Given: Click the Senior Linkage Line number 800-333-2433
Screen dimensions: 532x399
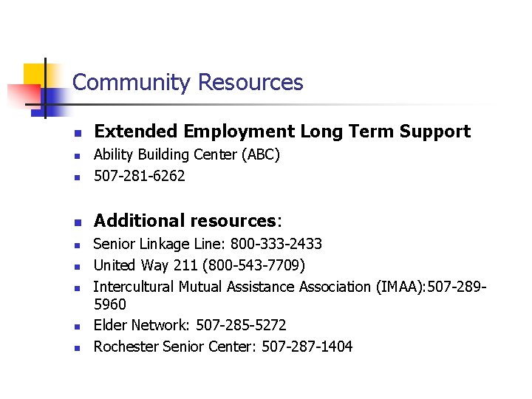Looking at the screenshot, I should (x=276, y=244).
